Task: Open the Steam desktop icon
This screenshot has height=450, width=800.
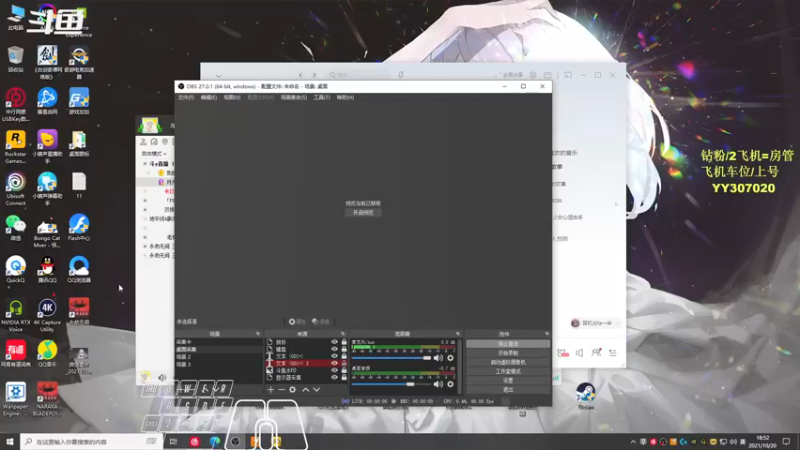Action: (x=586, y=396)
